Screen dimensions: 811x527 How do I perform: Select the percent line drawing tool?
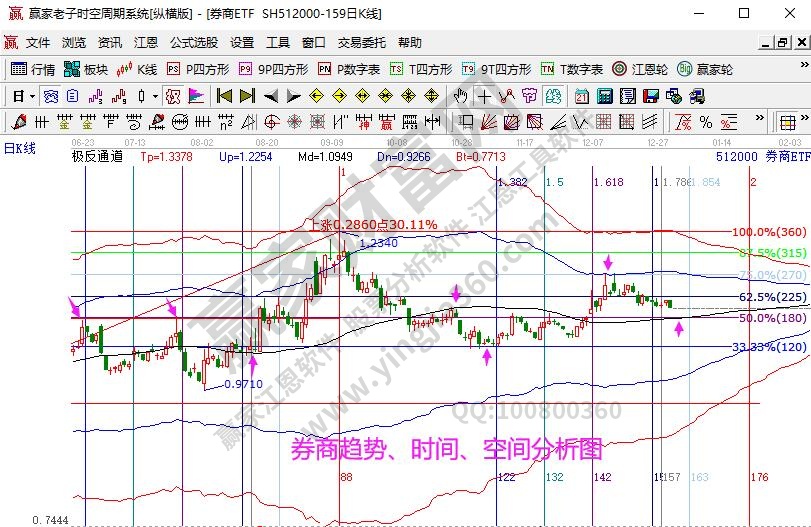706,122
